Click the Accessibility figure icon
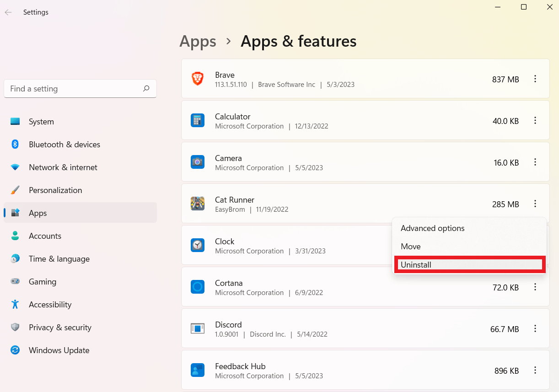This screenshot has height=392, width=559. [x=15, y=305]
